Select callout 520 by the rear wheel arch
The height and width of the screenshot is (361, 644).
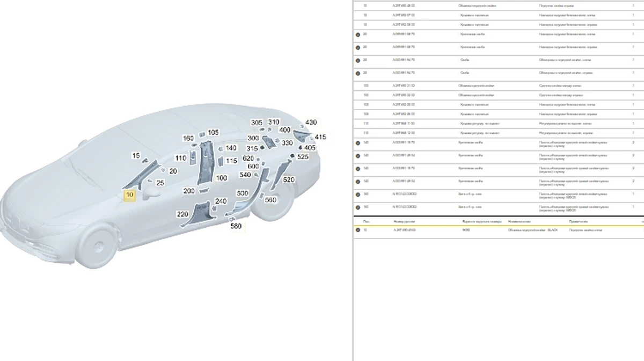pos(288,180)
